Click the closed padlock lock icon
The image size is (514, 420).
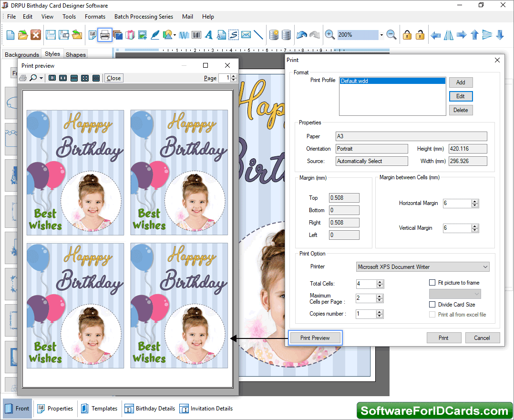(x=407, y=35)
